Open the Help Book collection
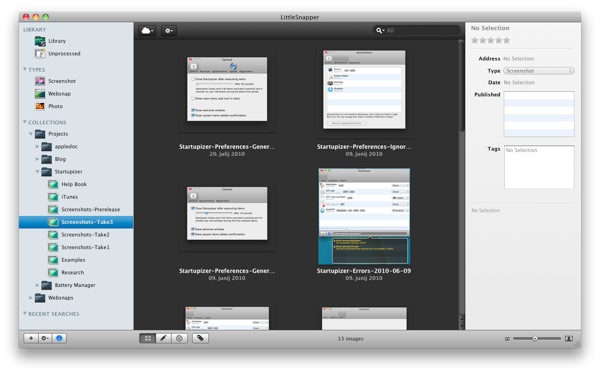Screen dimensions: 600x374 (x=74, y=185)
